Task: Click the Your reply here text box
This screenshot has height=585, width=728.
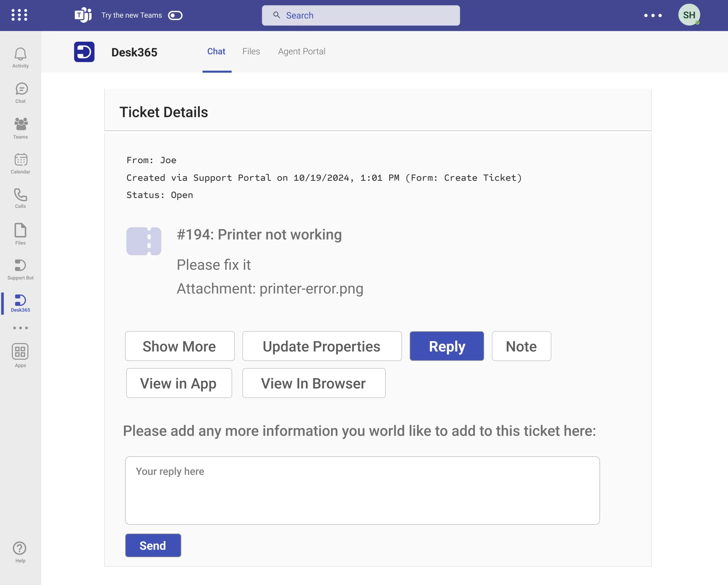Action: coord(362,490)
